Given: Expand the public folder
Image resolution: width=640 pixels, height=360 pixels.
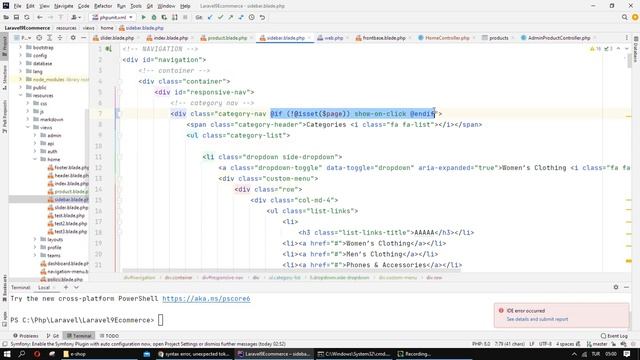Looking at the screenshot, I should 20,87.
